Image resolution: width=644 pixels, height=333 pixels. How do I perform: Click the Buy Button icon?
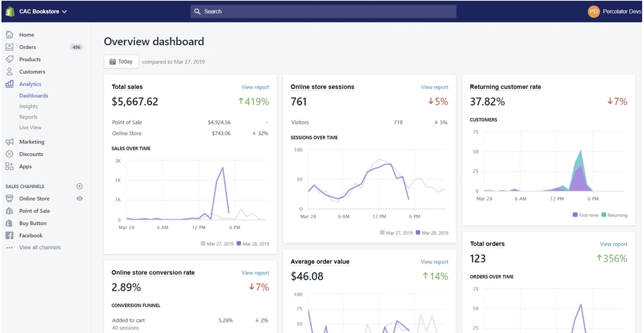pyautogui.click(x=9, y=223)
